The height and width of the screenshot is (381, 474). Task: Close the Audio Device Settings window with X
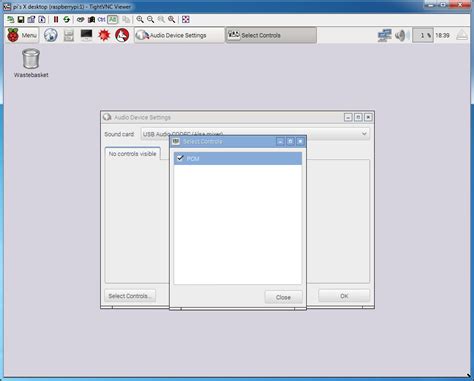click(368, 117)
